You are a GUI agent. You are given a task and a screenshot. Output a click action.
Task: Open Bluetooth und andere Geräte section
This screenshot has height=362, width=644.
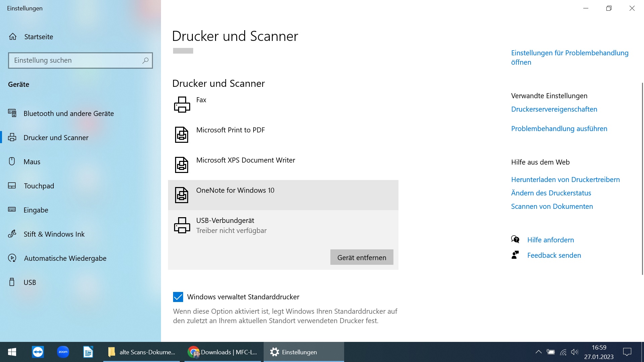68,114
